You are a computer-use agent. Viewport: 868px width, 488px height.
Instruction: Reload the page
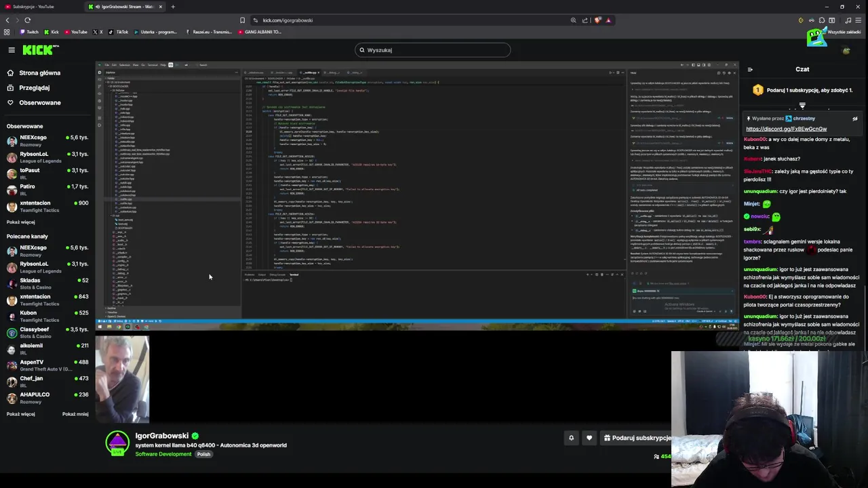pyautogui.click(x=27, y=20)
